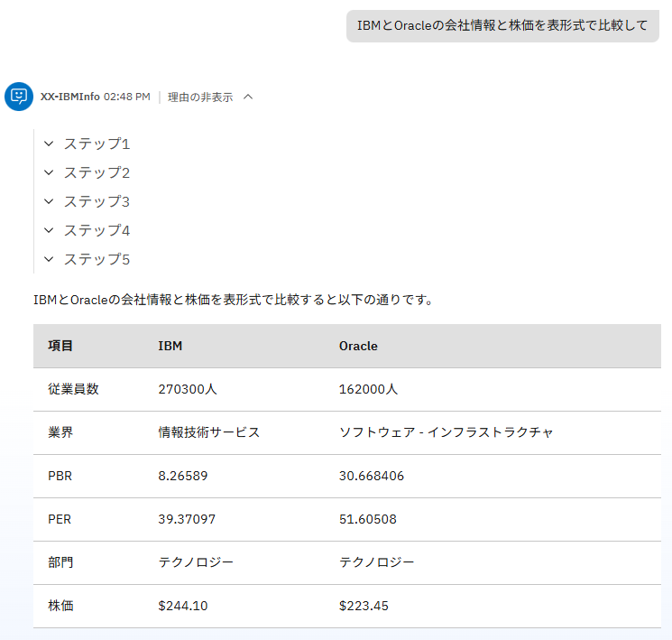Click the IBM industry cell 情報技術サービス
This screenshot has height=640, width=672.
tap(208, 432)
